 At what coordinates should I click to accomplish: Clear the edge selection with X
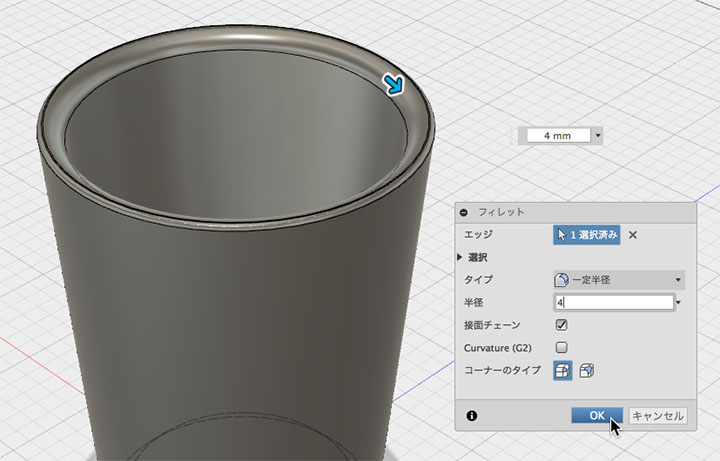pos(633,235)
